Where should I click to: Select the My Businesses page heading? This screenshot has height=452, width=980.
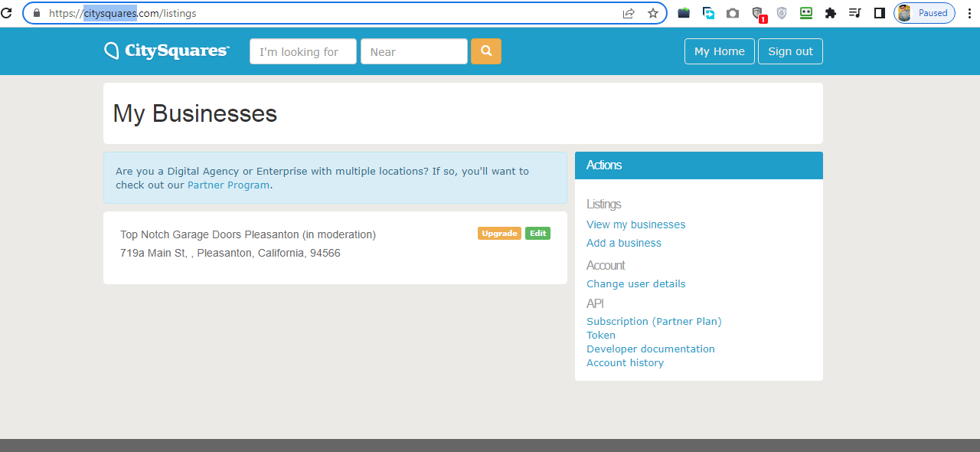(x=195, y=113)
